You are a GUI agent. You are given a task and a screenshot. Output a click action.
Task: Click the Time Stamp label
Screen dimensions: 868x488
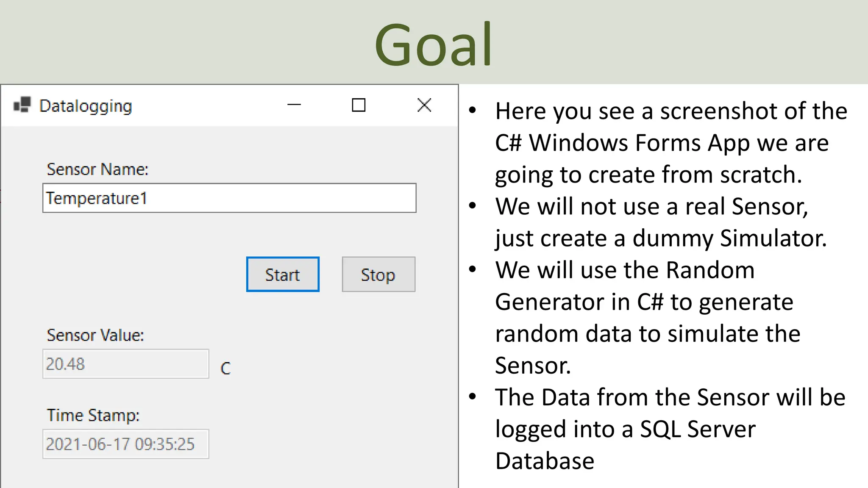click(93, 416)
